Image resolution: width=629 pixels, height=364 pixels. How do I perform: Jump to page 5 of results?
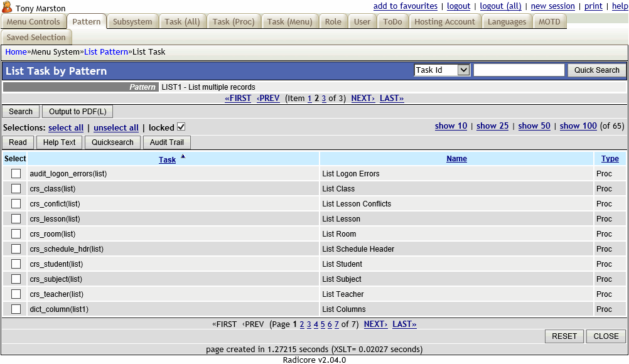[322, 324]
